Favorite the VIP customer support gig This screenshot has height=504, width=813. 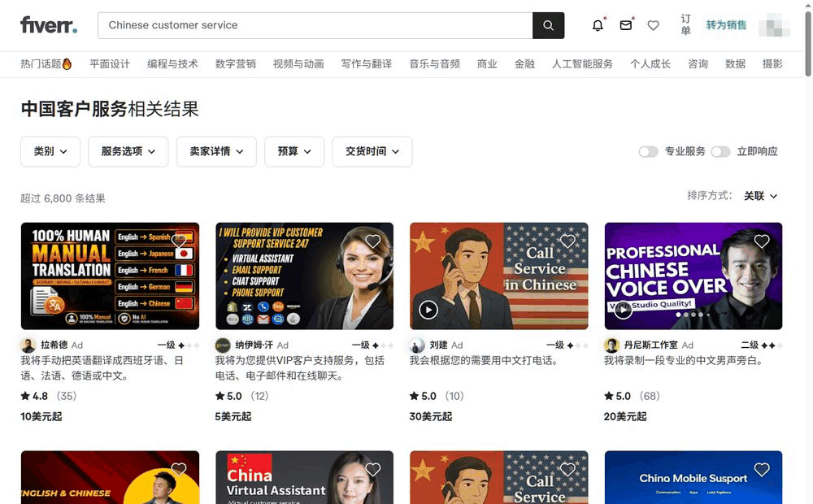pos(373,241)
